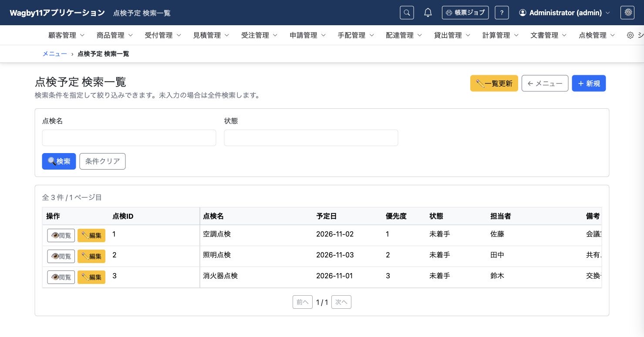Expand the 手配管理 dropdown menu
Viewport: 644px width, 337px height.
point(356,35)
